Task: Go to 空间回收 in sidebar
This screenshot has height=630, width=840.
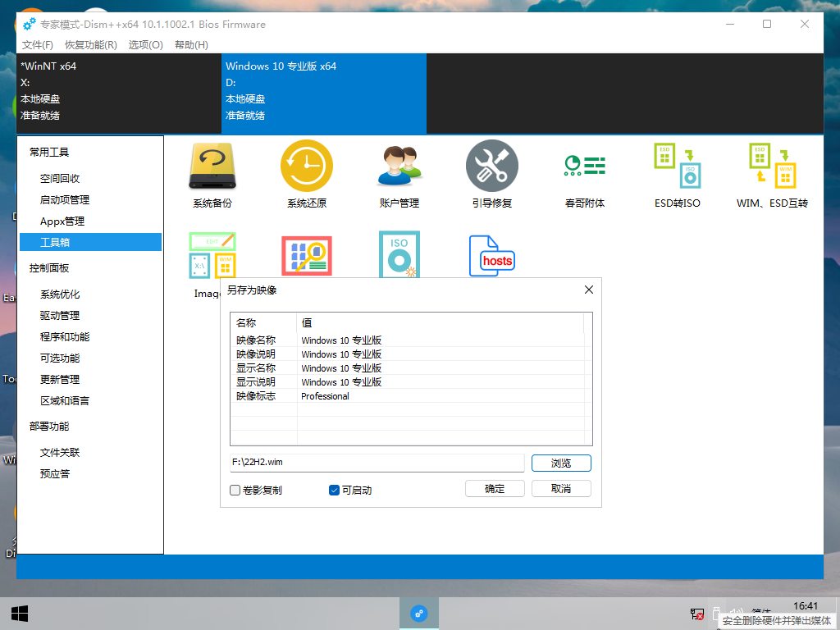Action: [60, 178]
